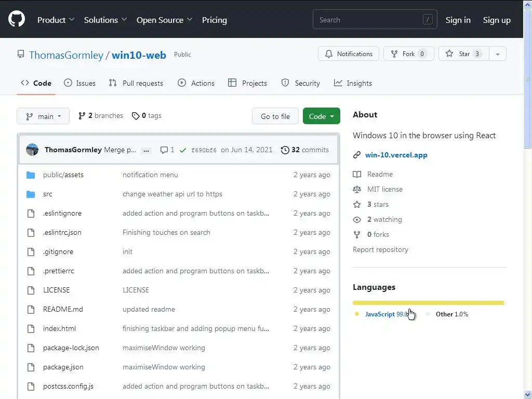The width and height of the screenshot is (532, 399).
Task: Select the Code tab
Action: pyautogui.click(x=36, y=83)
